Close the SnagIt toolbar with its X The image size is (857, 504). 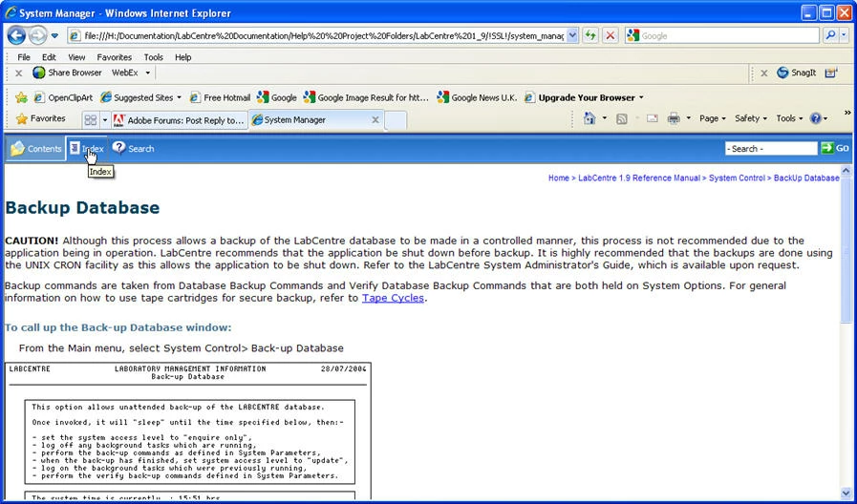[x=764, y=73]
